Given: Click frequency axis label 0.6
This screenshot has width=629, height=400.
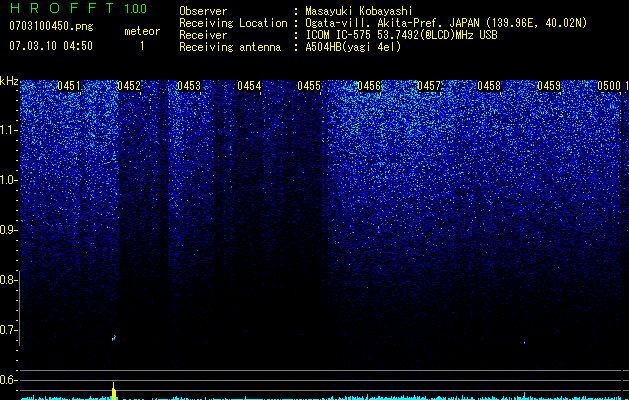Looking at the screenshot, I should tap(8, 380).
